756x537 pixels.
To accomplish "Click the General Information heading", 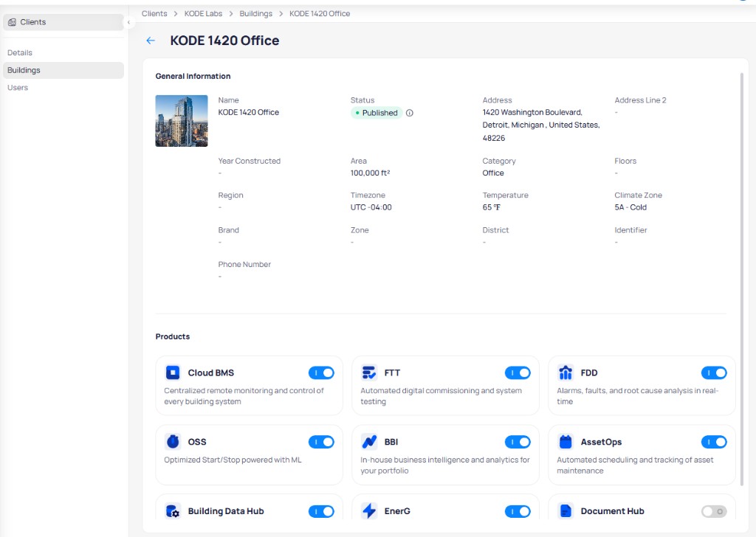I will [x=193, y=76].
